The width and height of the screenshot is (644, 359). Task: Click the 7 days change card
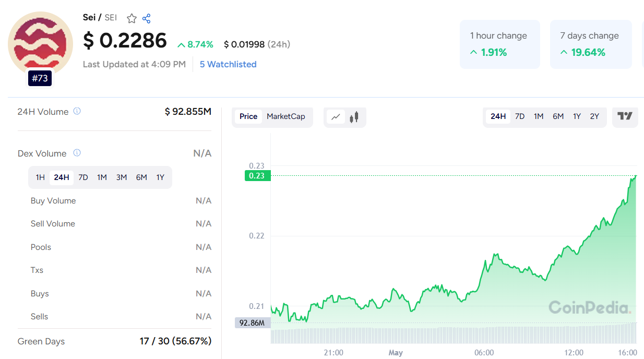point(591,44)
